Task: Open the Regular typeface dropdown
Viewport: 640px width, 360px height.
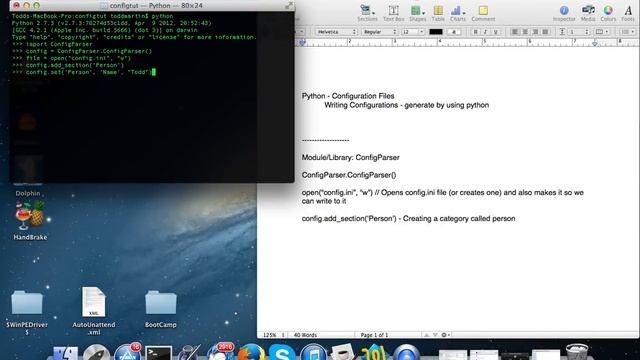Action: pyautogui.click(x=379, y=32)
